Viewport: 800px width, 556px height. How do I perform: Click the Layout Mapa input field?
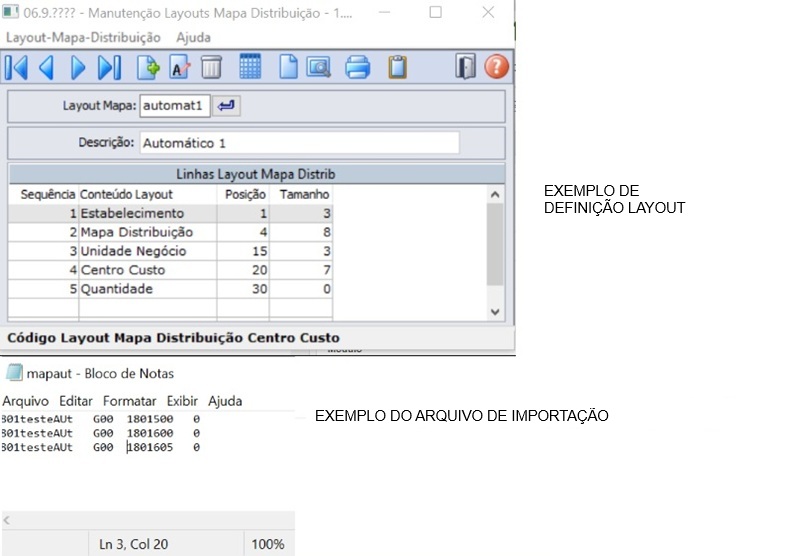pyautogui.click(x=174, y=106)
